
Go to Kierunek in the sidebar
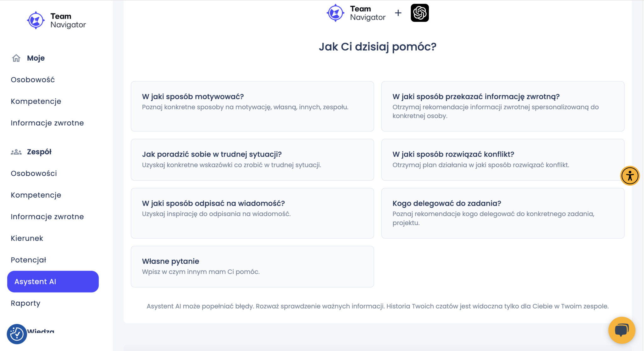coord(27,239)
